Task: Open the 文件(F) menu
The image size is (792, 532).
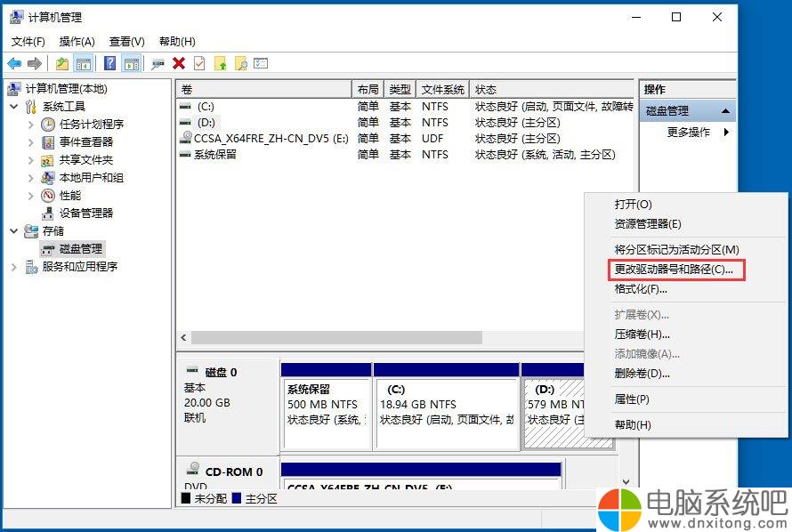Action: (28, 42)
